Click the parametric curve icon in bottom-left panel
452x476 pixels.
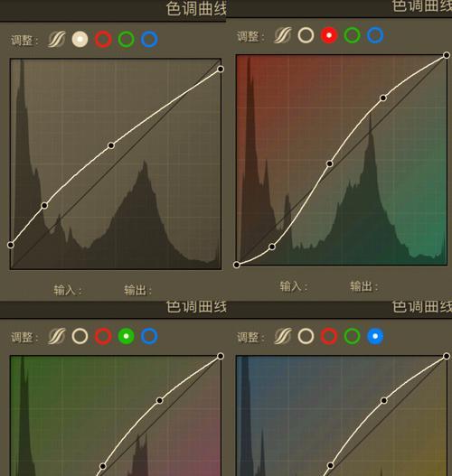pos(57,336)
